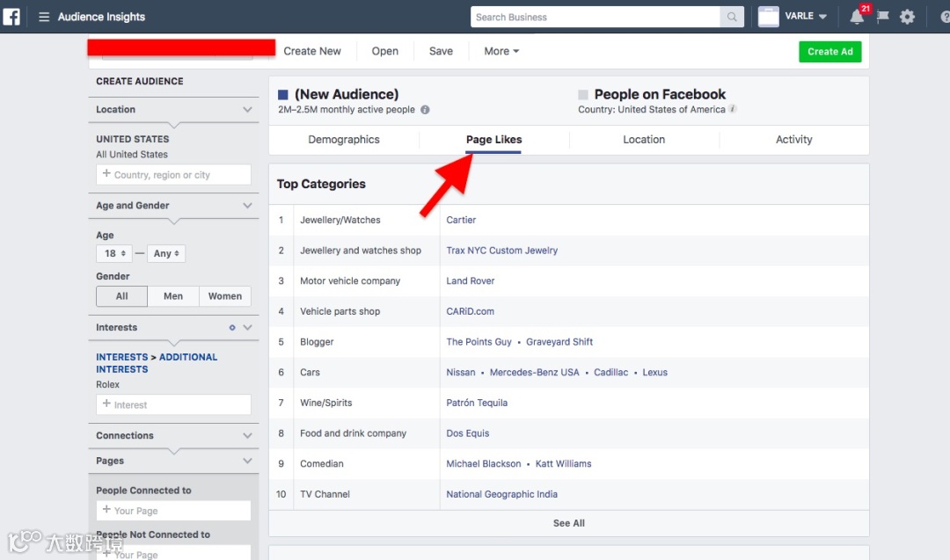Click the Rolex interest text

click(x=108, y=384)
